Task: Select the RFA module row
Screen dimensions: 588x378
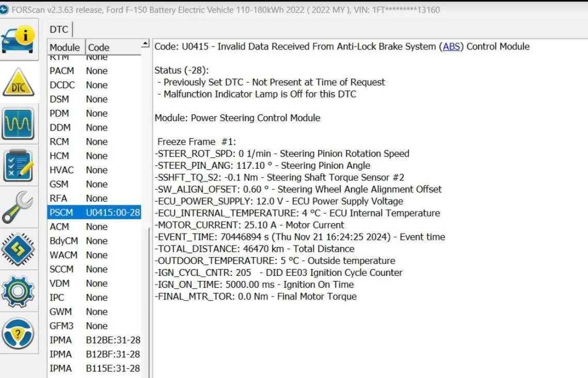Action: pos(94,199)
